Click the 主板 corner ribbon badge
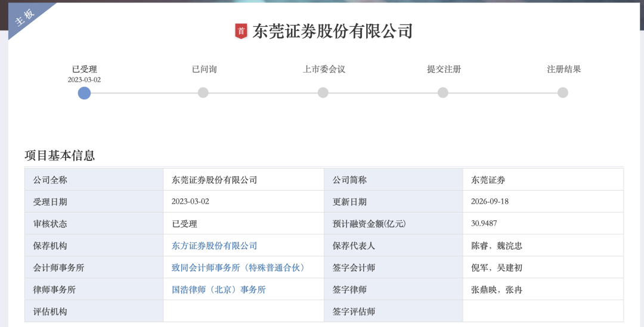This screenshot has width=644, height=327. tap(26, 17)
